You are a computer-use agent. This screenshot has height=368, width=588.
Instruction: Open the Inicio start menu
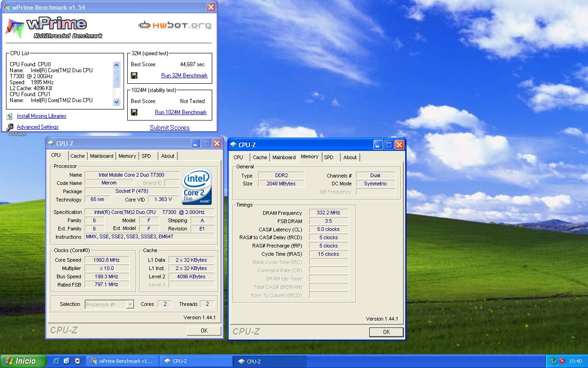tap(23, 361)
